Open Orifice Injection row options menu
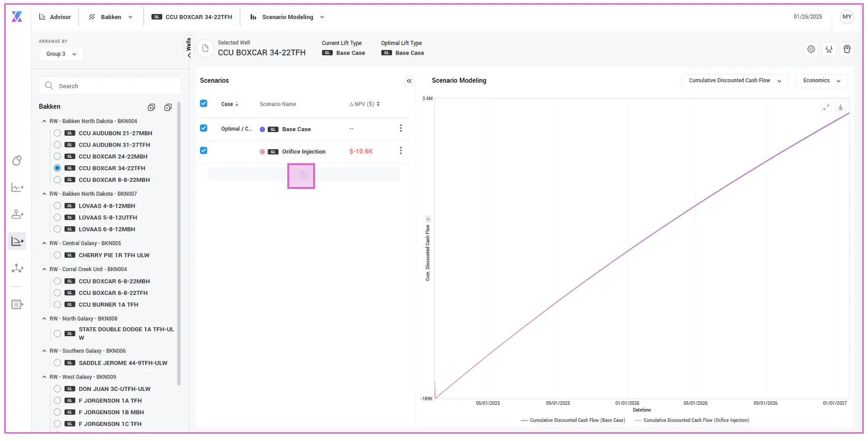 (401, 151)
